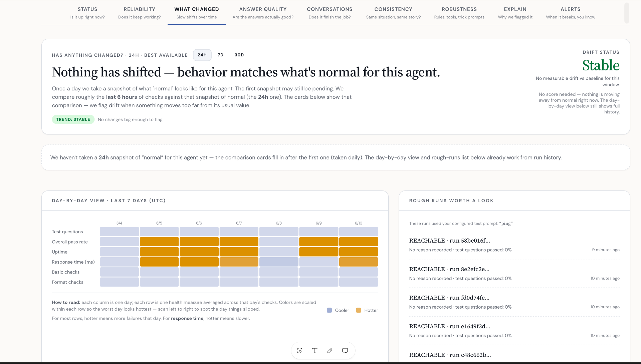The height and width of the screenshot is (364, 641).
Task: Click Overall pass rate cell for 6/8
Action: point(279,242)
